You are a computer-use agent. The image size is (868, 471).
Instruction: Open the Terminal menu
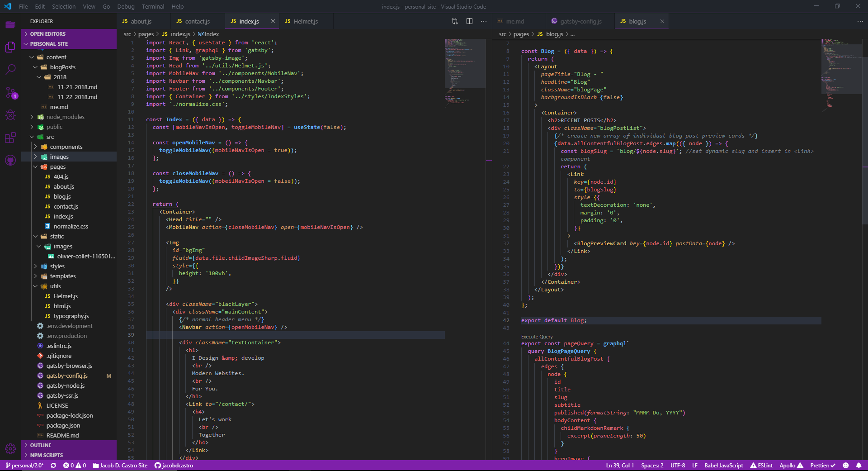point(153,6)
